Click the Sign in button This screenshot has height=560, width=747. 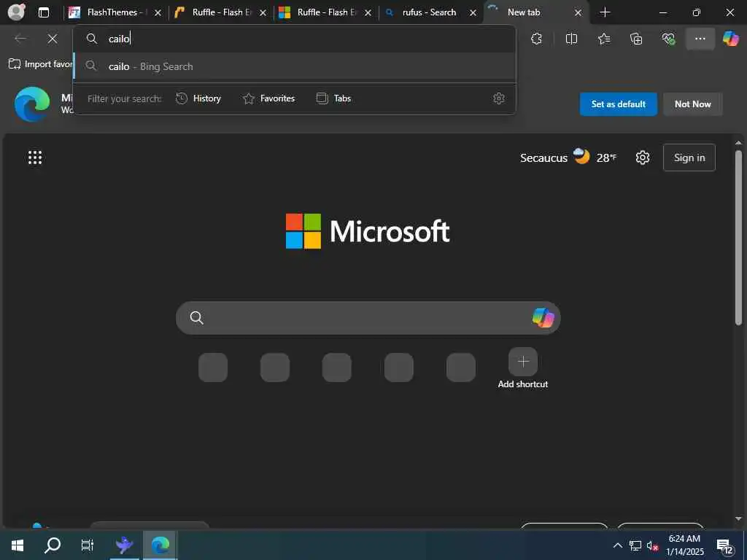pyautogui.click(x=689, y=157)
